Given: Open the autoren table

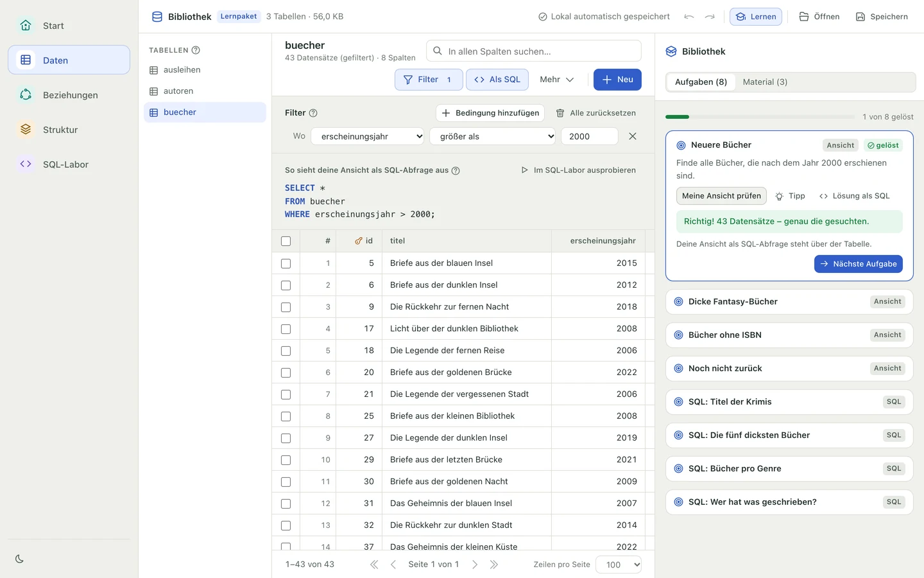Looking at the screenshot, I should tap(205, 91).
